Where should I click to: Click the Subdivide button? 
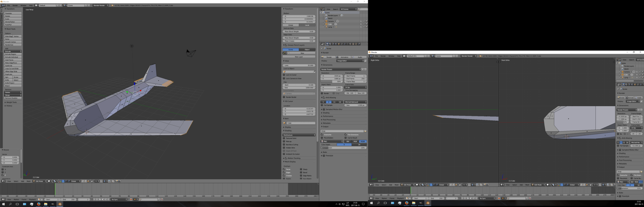coord(13,66)
